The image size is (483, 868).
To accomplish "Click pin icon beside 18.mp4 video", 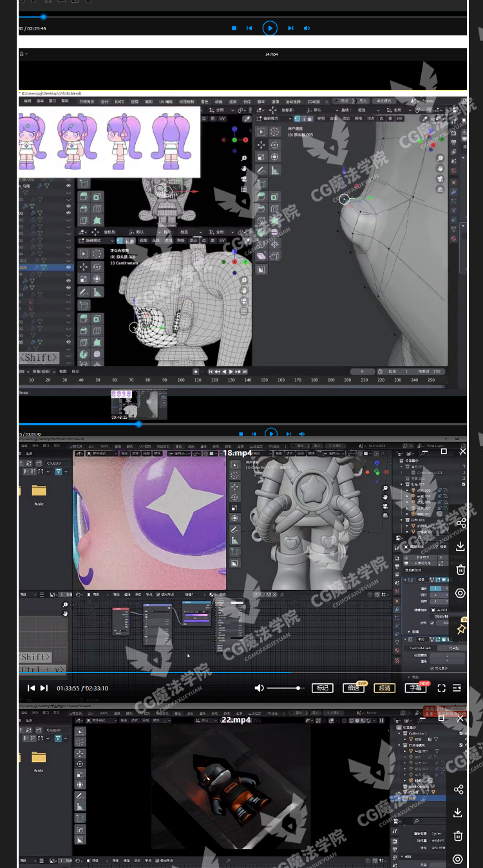I will [461, 629].
